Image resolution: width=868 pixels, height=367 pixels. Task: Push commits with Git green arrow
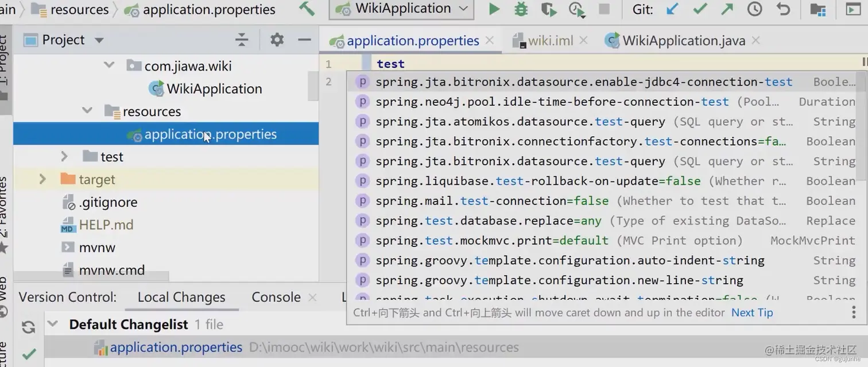pos(727,9)
